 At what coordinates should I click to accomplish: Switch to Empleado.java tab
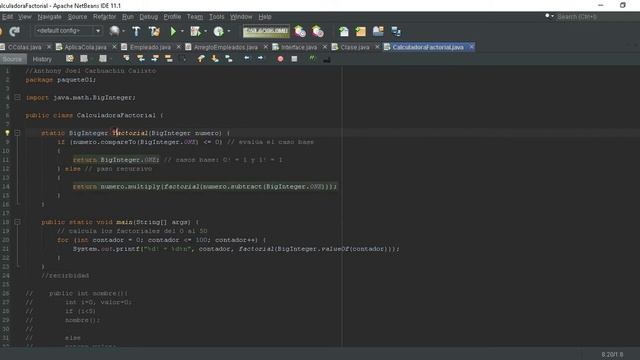click(x=150, y=47)
